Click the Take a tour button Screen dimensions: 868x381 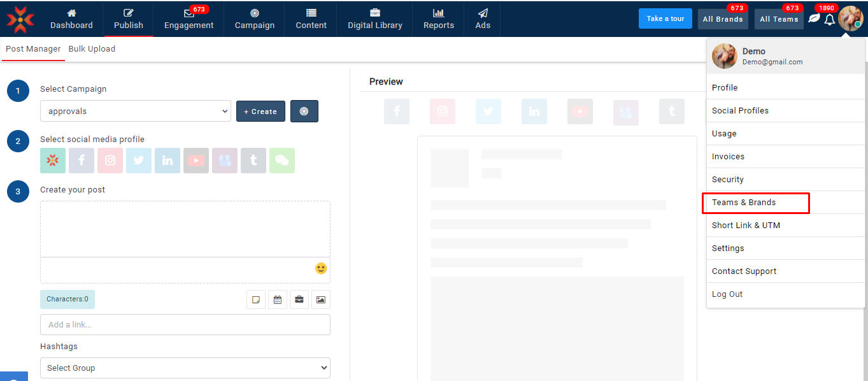[665, 18]
